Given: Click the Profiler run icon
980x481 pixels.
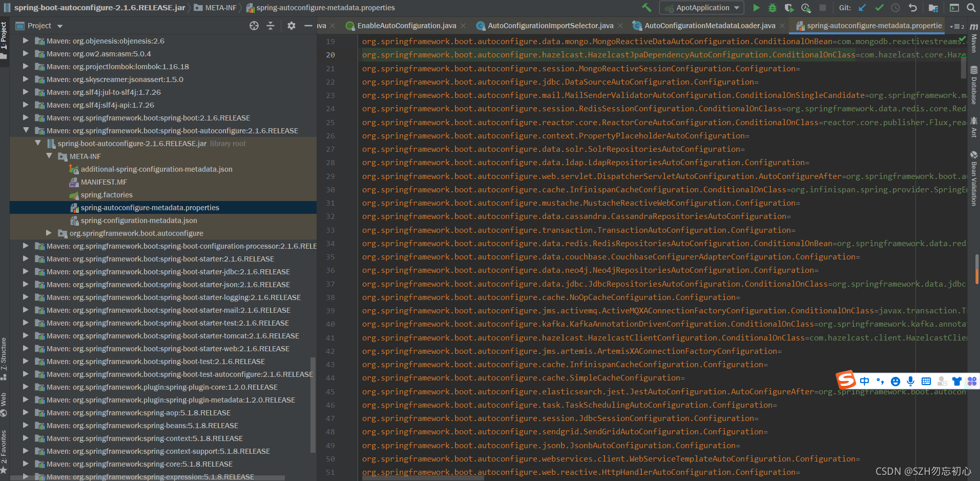Looking at the screenshot, I should pos(806,8).
